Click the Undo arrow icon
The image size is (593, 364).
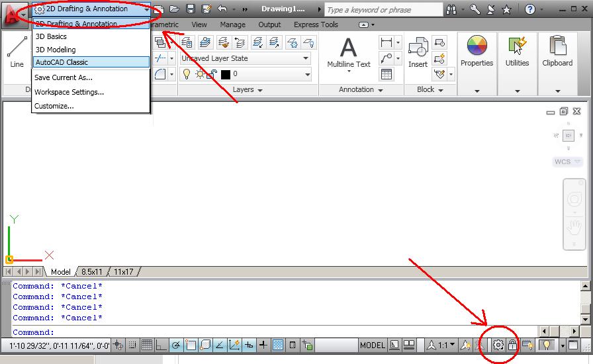[222, 9]
